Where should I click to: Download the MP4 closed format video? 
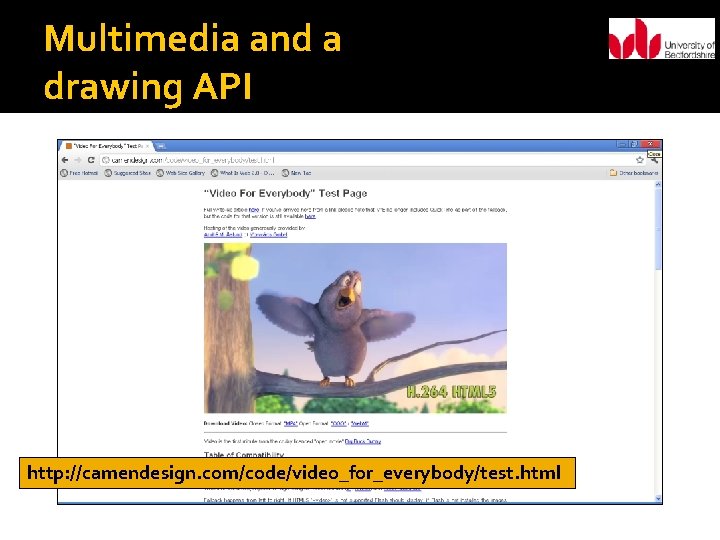coord(290,423)
